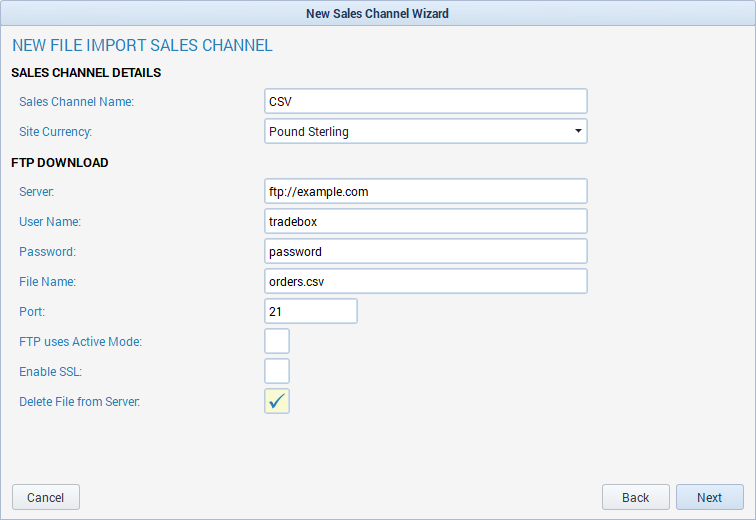Click the 'Site Currency:' label text
Image resolution: width=756 pixels, height=520 pixels.
pos(56,131)
